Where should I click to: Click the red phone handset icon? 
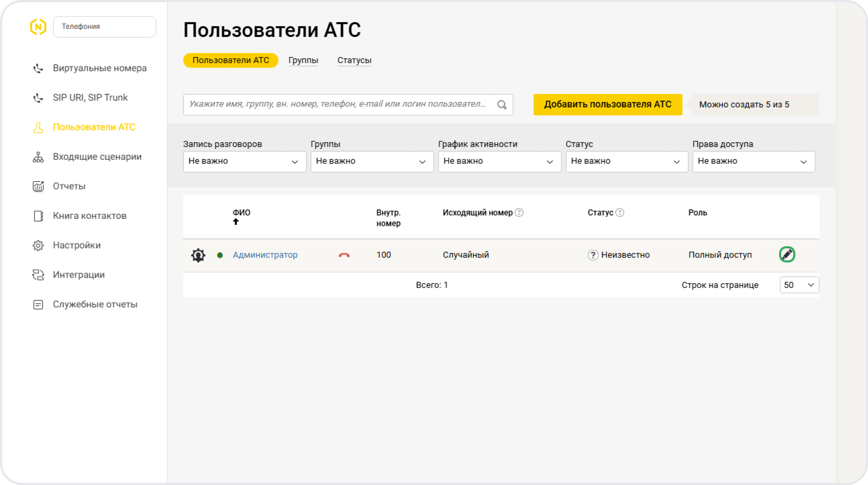click(x=344, y=255)
